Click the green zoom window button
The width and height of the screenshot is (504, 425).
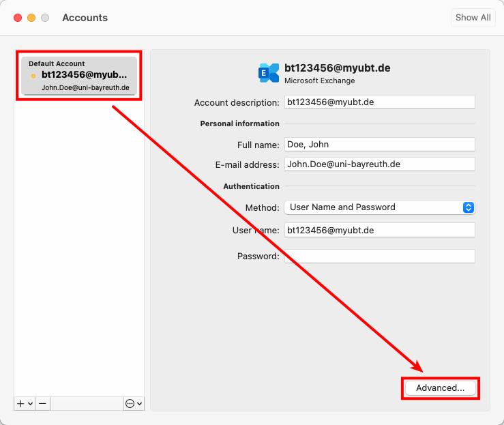pyautogui.click(x=45, y=18)
